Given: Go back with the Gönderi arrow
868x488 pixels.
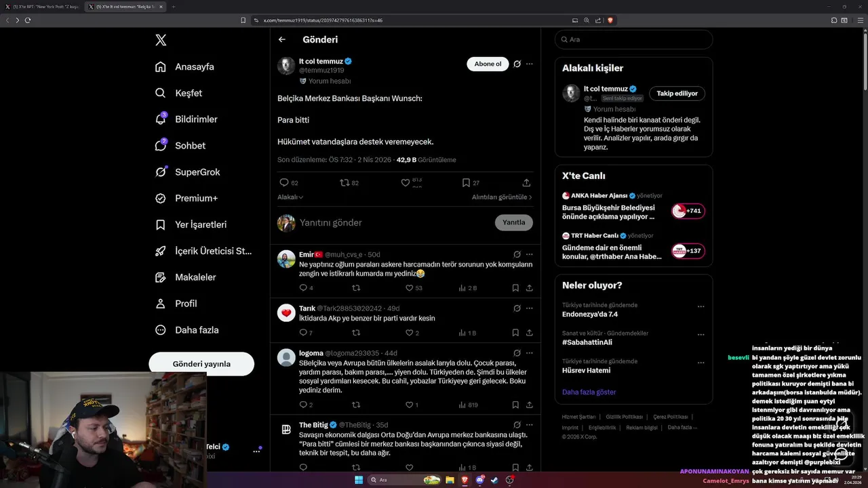Looking at the screenshot, I should coord(282,40).
